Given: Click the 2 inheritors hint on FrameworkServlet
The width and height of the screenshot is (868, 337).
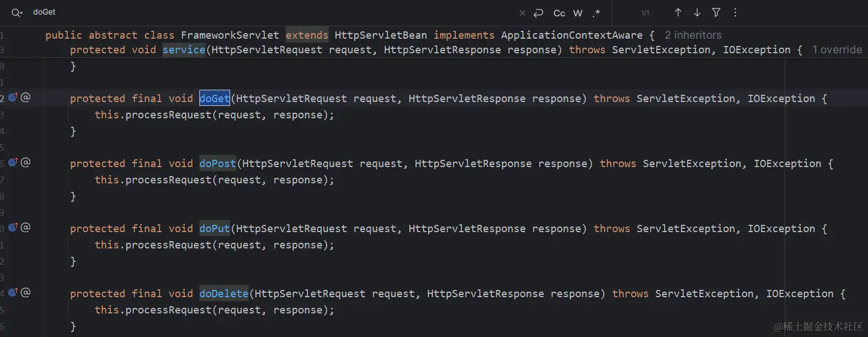Looking at the screenshot, I should (693, 35).
